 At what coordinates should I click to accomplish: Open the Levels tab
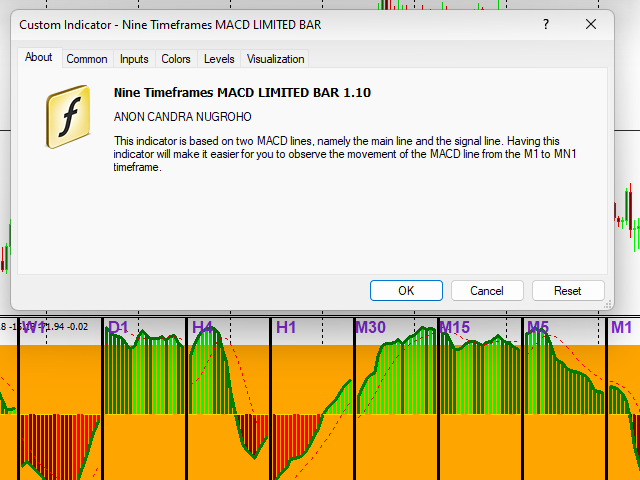(219, 59)
